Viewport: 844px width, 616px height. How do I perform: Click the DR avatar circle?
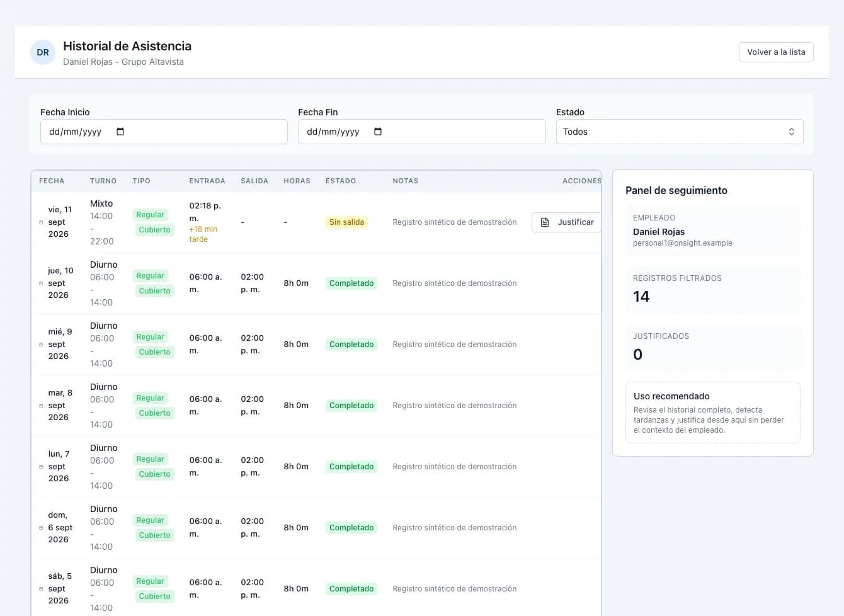click(43, 52)
